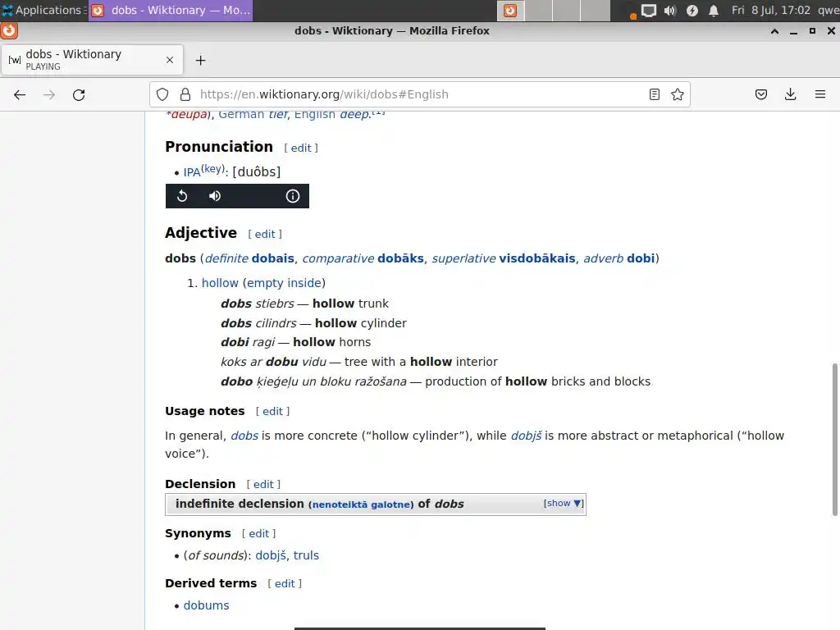
Task: Open the Firefox downloads panel
Action: (x=790, y=95)
